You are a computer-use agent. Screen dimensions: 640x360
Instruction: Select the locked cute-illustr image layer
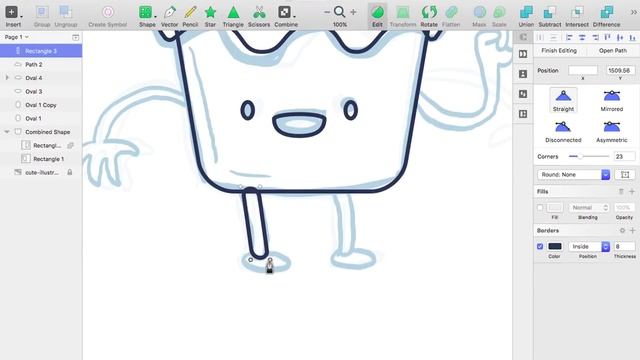(x=41, y=172)
